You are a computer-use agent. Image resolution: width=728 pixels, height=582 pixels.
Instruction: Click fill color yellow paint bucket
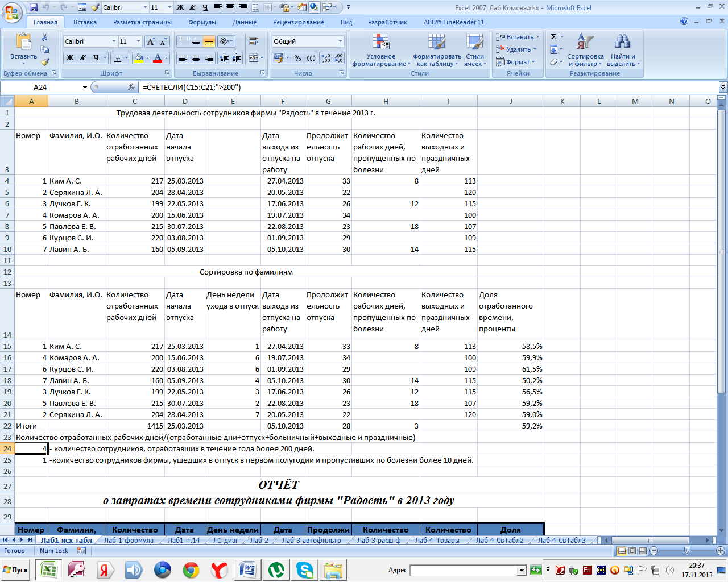pyautogui.click(x=138, y=58)
